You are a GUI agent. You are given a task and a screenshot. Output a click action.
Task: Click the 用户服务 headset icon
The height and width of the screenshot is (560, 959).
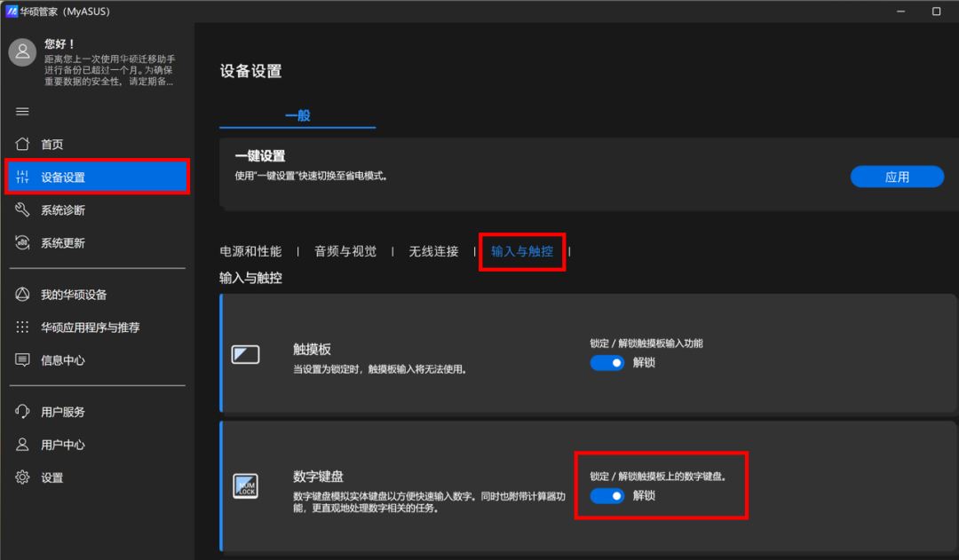pyautogui.click(x=23, y=412)
